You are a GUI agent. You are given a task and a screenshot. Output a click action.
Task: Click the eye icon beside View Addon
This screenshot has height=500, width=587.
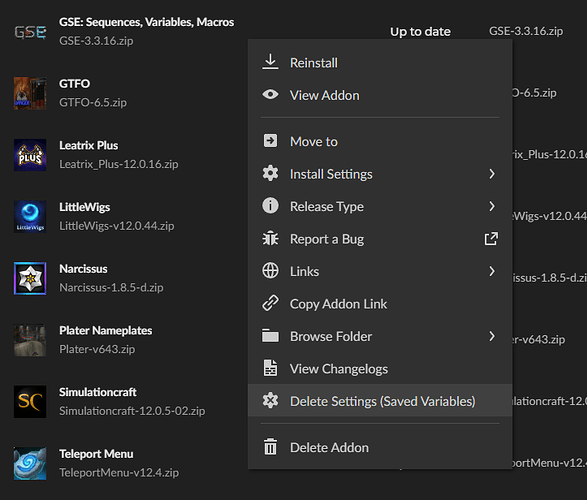click(x=270, y=95)
